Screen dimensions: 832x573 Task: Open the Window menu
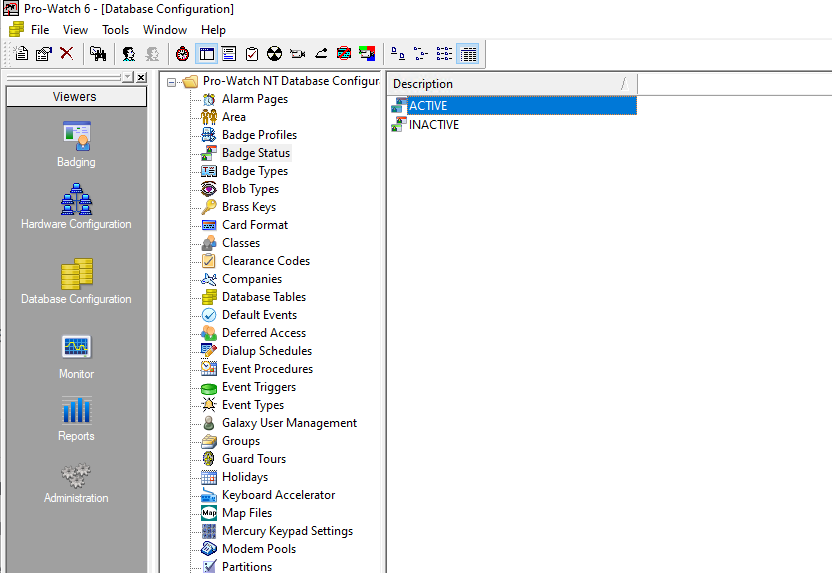pos(164,30)
